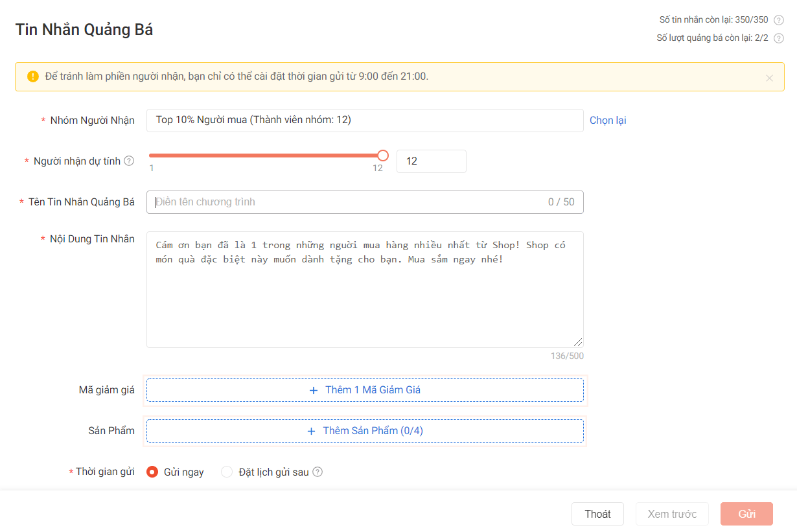Click plus icon to add Mã Giảm Giá
The height and width of the screenshot is (532, 797).
pyautogui.click(x=314, y=390)
